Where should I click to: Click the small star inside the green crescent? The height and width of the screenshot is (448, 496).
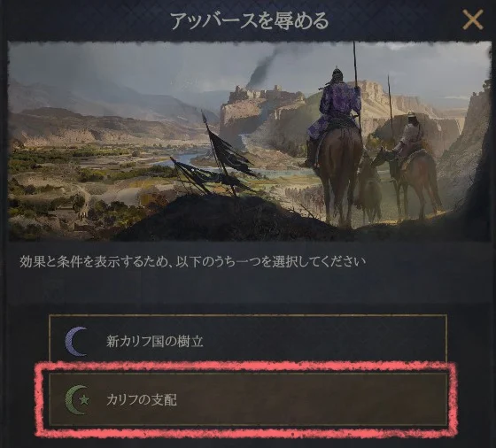84,400
